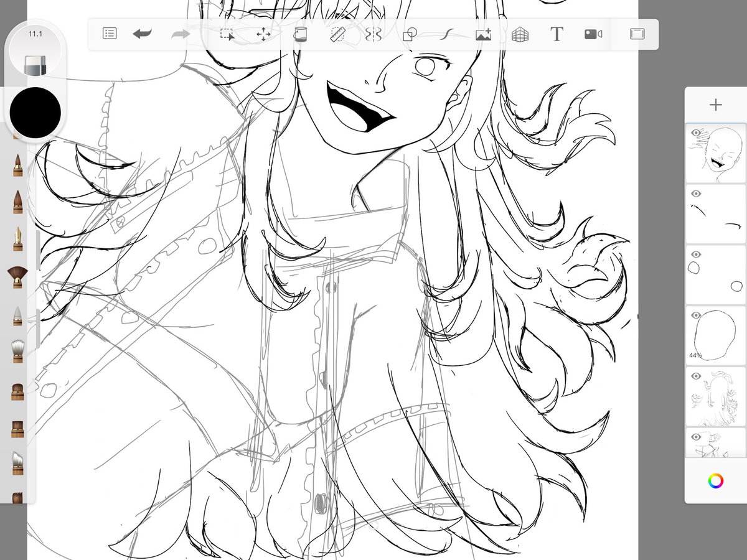Select the eyebrows layer thumbnail
Viewport: 747px width, 560px height.
[716, 213]
